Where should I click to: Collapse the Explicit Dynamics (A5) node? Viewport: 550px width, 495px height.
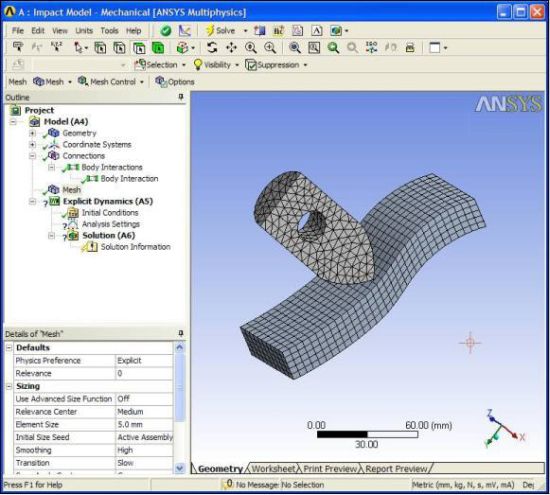pyautogui.click(x=32, y=201)
